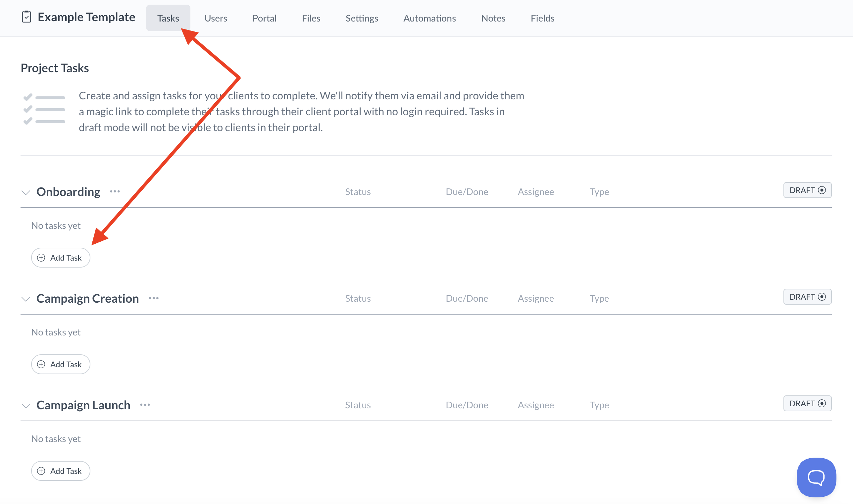Open Campaign Creation's three-dot options menu
The image size is (853, 504).
pyautogui.click(x=154, y=298)
